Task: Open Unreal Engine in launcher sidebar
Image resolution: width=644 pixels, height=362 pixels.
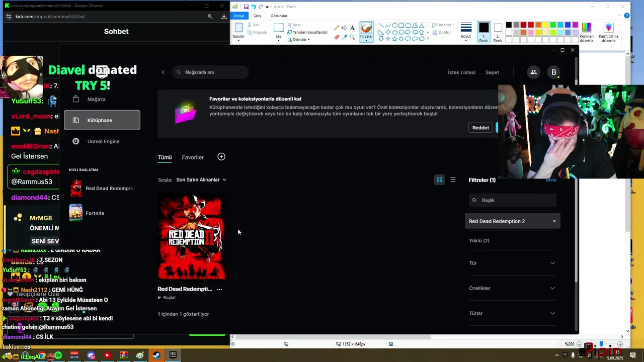Action: (102, 141)
